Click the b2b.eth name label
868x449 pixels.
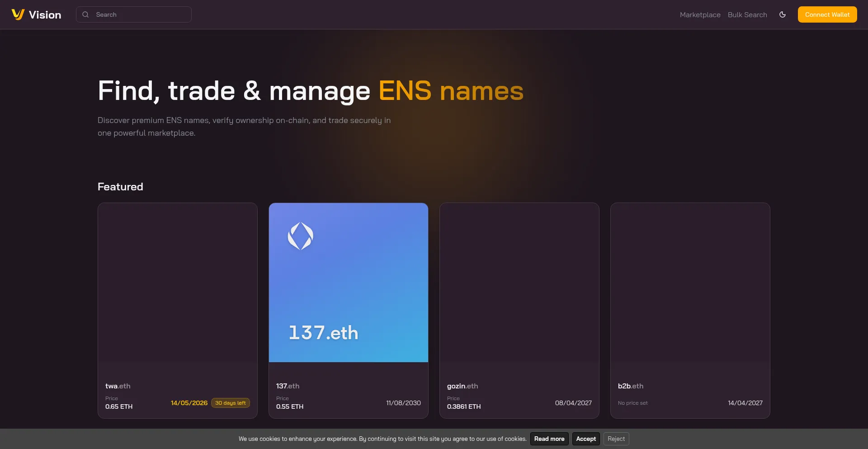(631, 386)
